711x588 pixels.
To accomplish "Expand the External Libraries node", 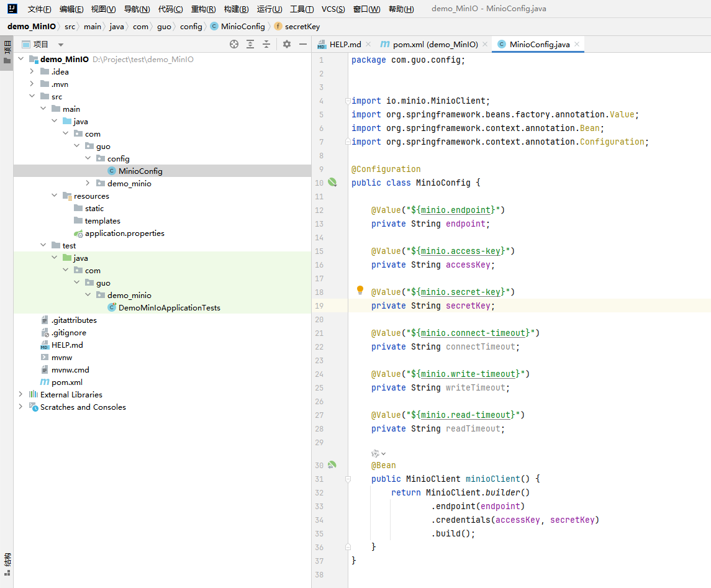I will coord(20,394).
